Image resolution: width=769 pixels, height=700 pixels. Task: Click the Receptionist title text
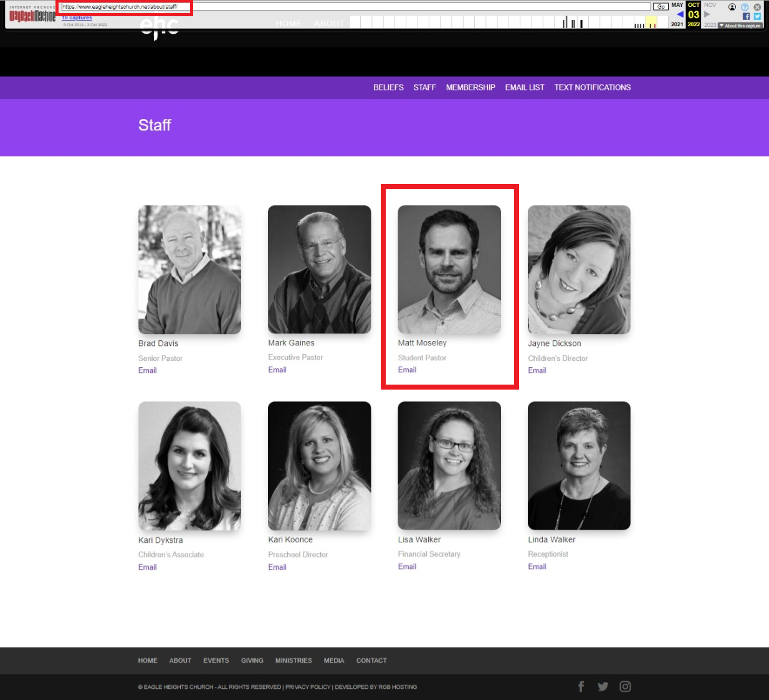pos(548,554)
